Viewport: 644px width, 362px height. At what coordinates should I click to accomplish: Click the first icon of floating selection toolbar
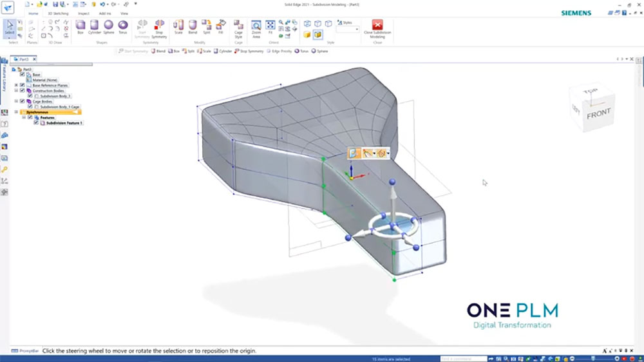click(x=354, y=153)
